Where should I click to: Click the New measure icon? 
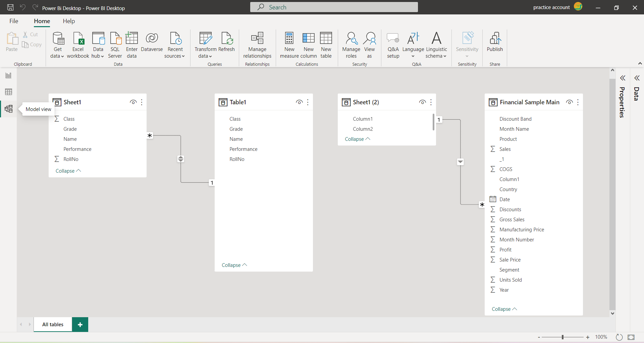coord(289,44)
